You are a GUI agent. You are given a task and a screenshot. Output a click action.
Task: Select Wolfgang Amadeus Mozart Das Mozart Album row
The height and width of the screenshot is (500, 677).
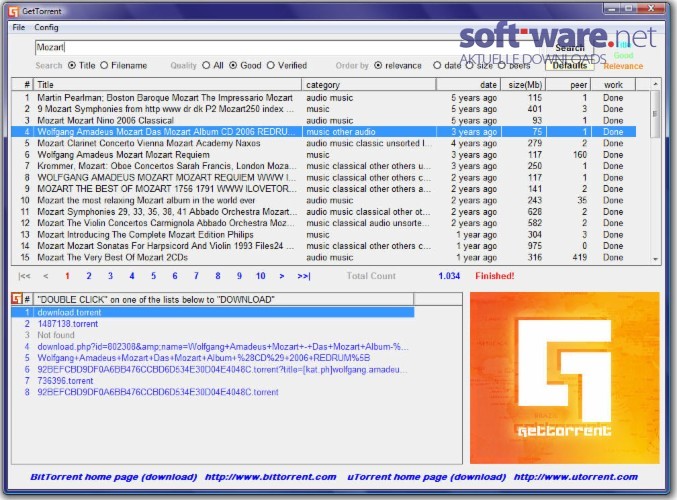tap(324, 132)
